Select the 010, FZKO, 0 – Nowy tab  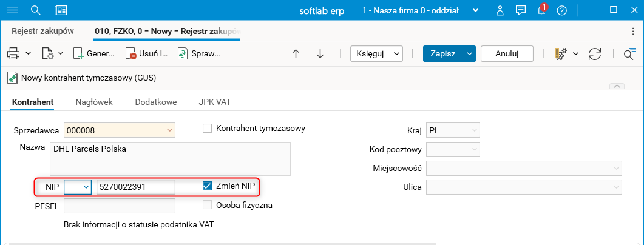pos(167,31)
